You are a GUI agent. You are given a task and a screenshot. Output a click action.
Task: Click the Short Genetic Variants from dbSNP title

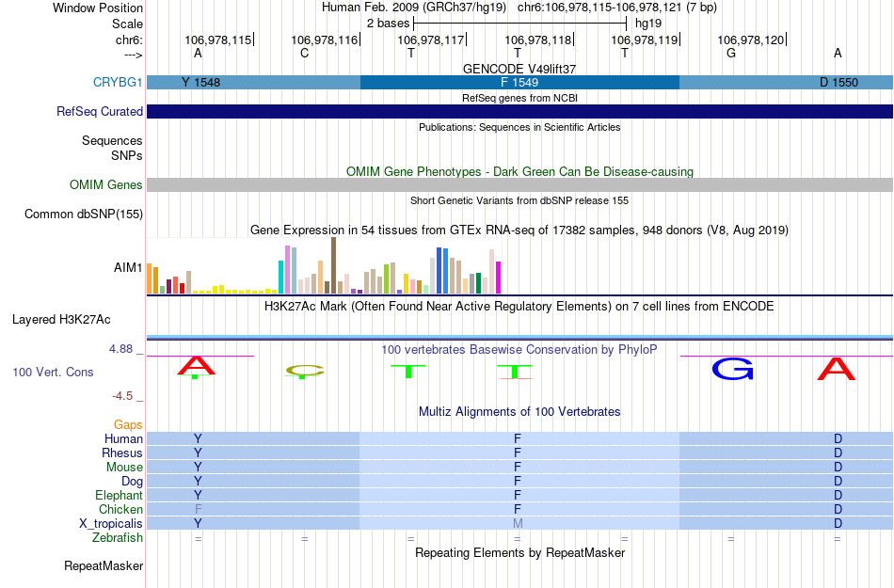(x=519, y=200)
